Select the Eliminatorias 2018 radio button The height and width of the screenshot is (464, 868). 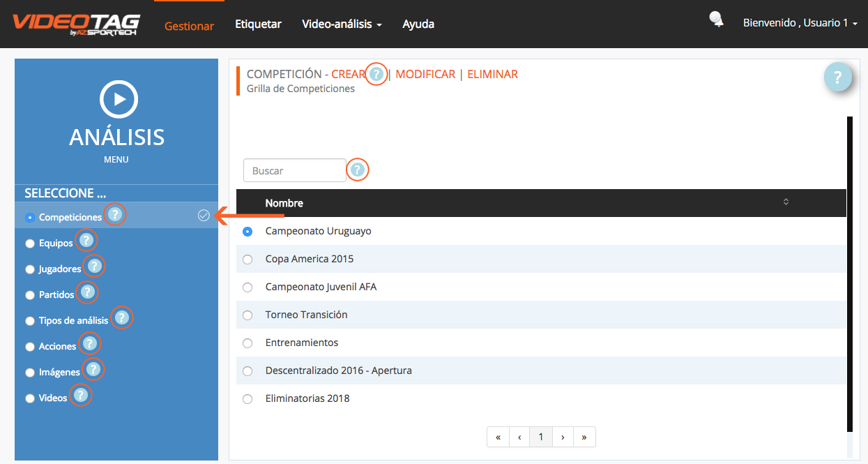(x=248, y=399)
